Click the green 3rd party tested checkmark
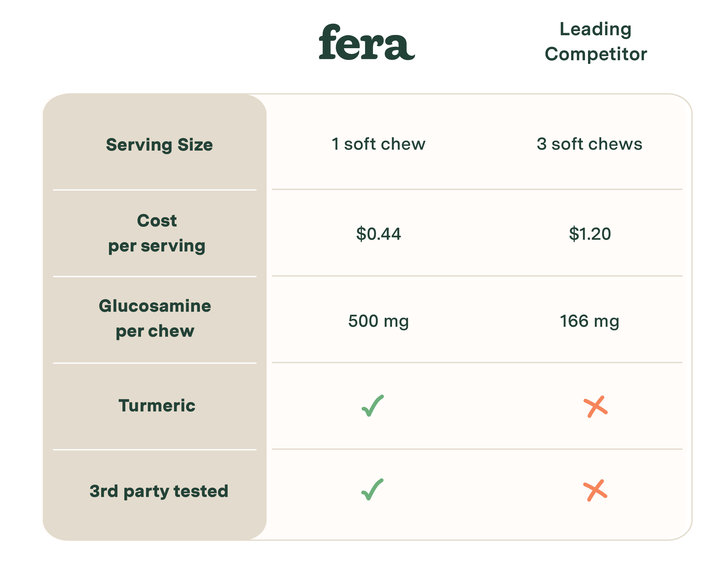The height and width of the screenshot is (581, 728). coord(372,489)
